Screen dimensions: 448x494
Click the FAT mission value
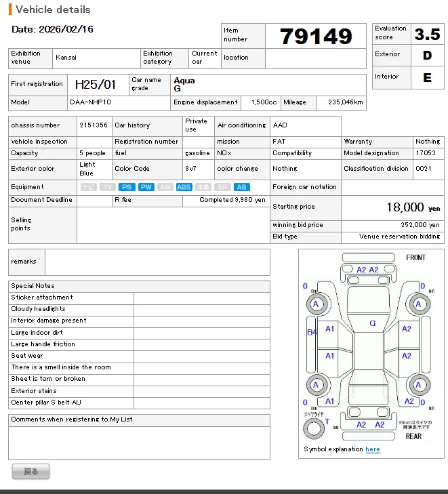tap(279, 142)
